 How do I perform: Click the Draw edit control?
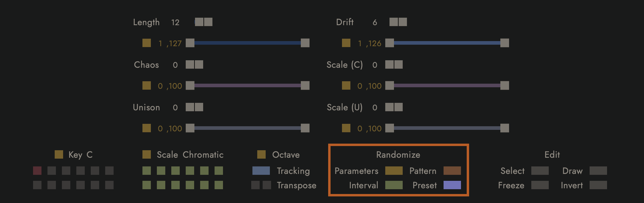(x=599, y=171)
